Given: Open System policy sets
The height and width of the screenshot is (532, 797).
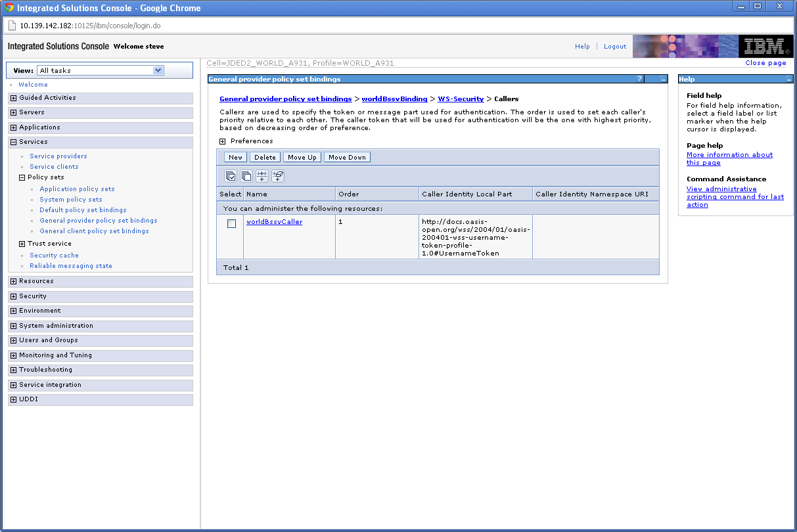Looking at the screenshot, I should coord(71,200).
